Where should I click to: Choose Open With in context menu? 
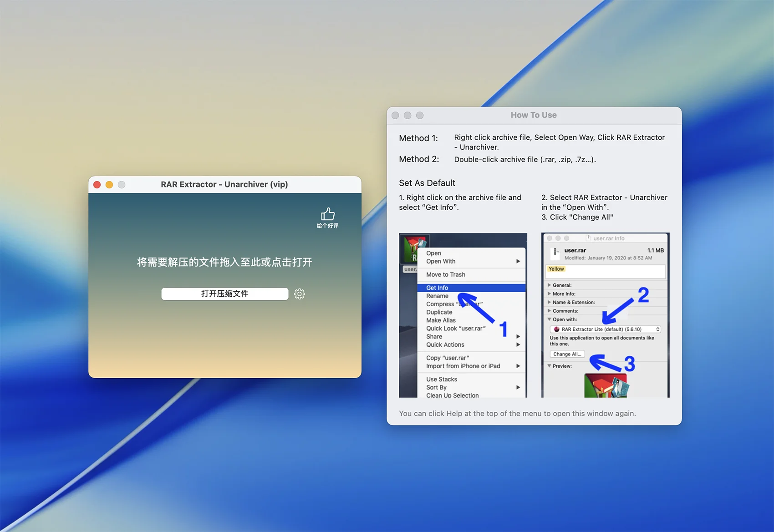[441, 261]
